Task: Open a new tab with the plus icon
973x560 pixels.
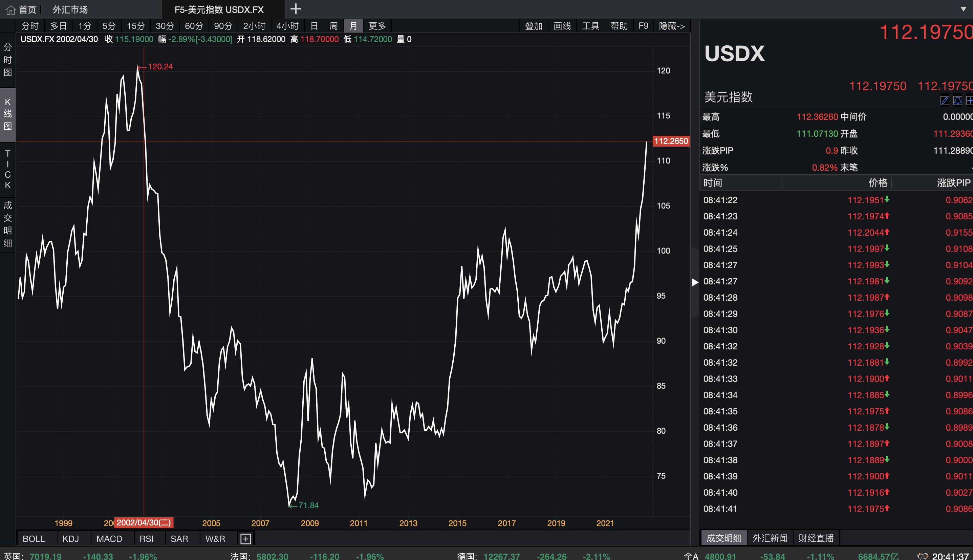Action: click(295, 9)
